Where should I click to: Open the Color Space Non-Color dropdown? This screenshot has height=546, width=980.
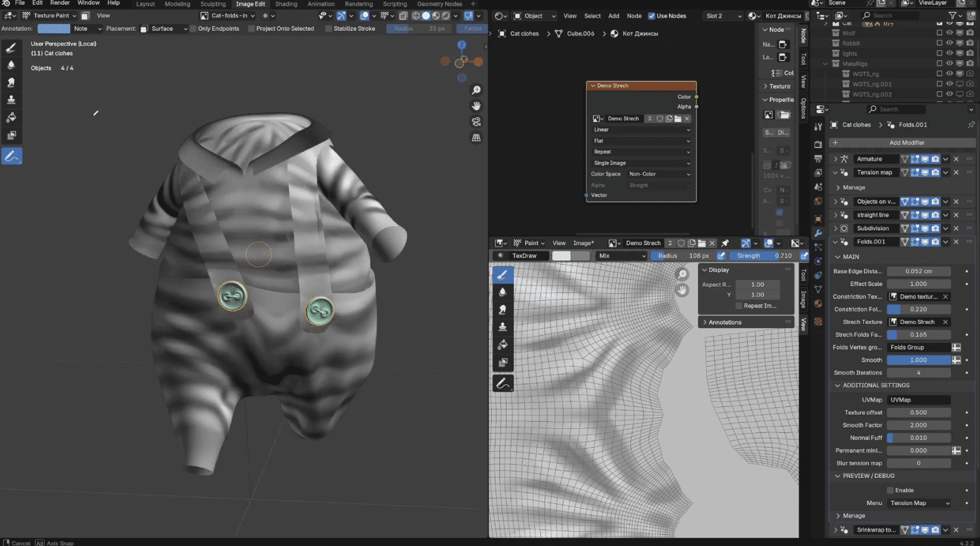click(x=659, y=174)
